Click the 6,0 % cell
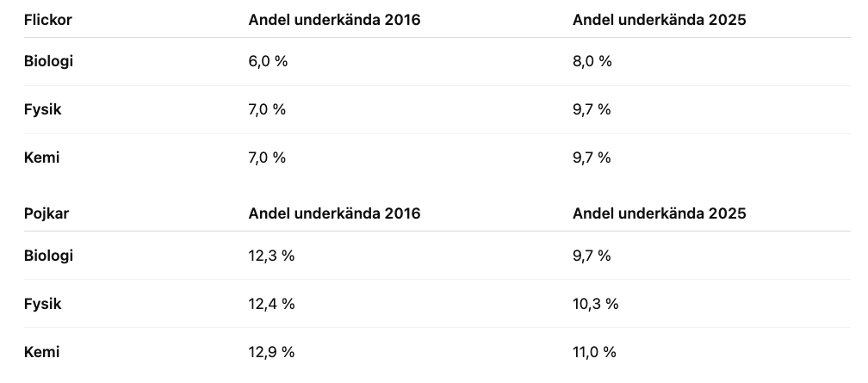 pos(267,61)
